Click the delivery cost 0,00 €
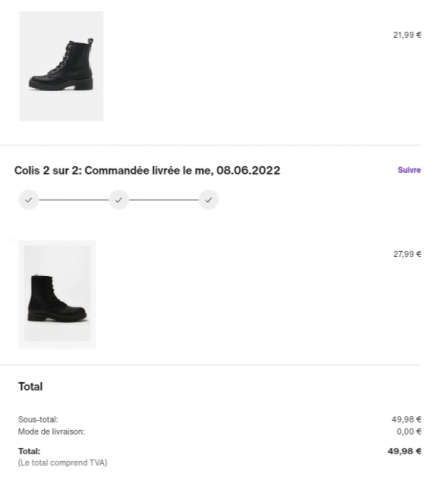This screenshot has height=480, width=434. pos(409,432)
